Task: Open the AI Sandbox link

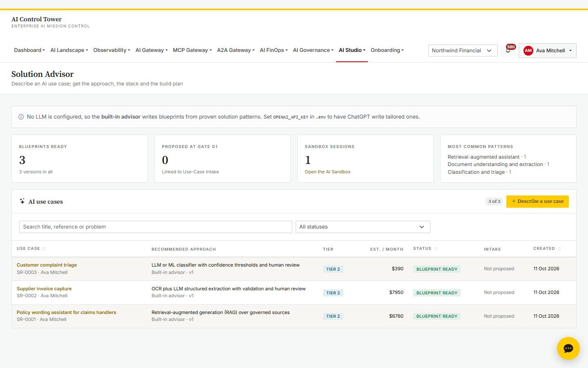Action: pos(327,172)
